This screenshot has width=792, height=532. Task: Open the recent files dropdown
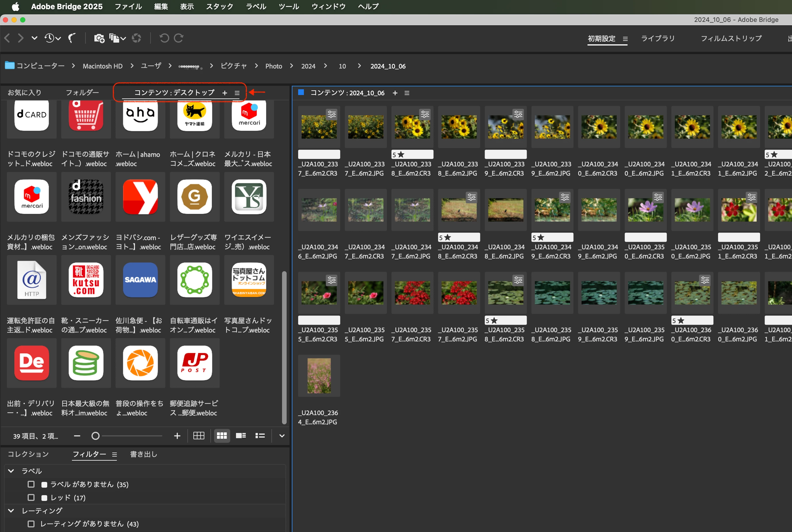click(x=53, y=38)
